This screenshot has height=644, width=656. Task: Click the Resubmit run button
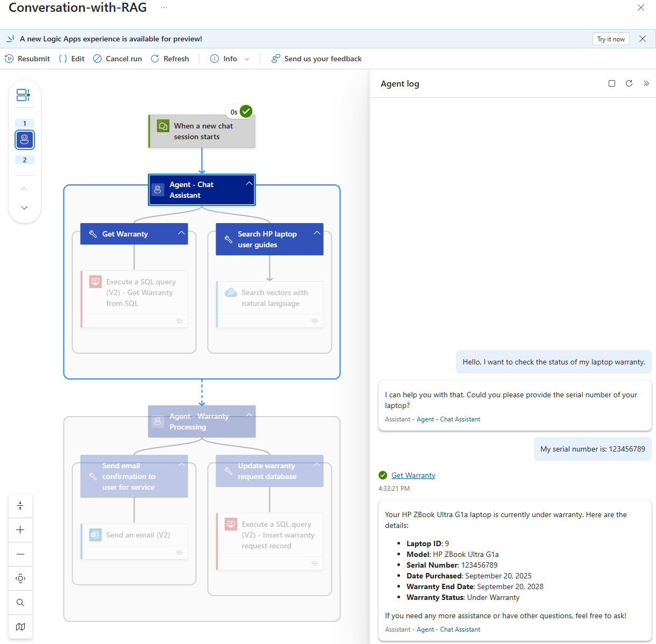(x=27, y=59)
